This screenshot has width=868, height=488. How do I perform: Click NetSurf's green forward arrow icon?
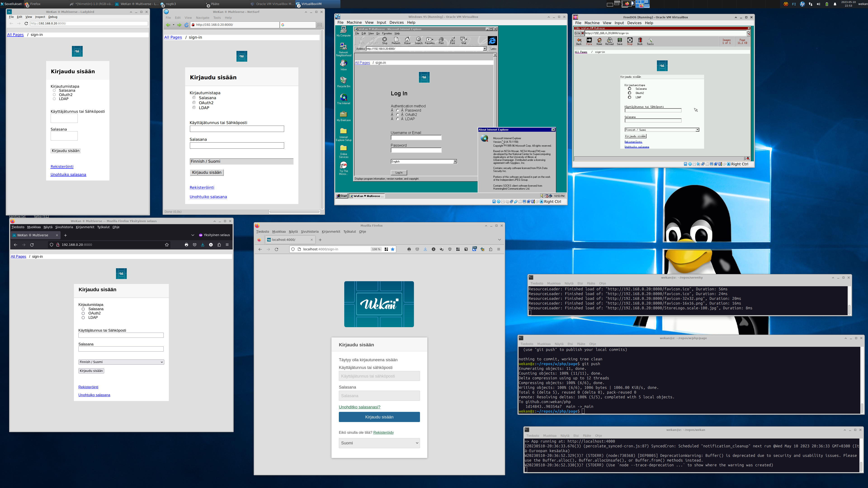[179, 25]
